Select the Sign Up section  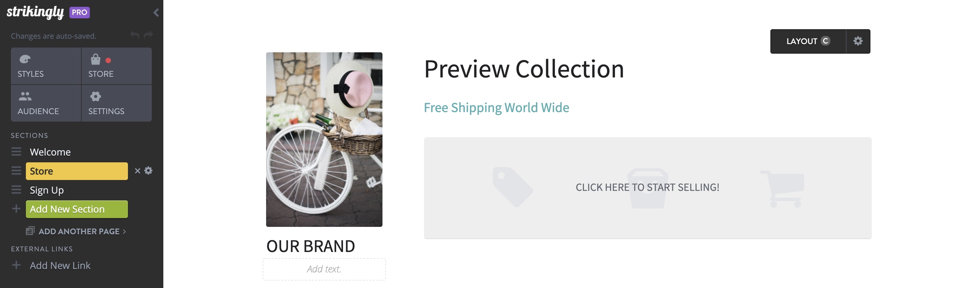point(46,190)
